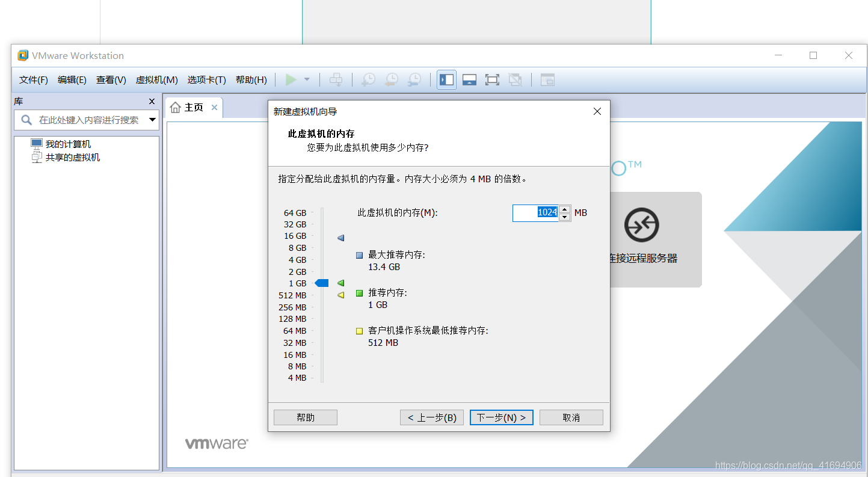Click the yellow minimum memory marker
The image size is (868, 477).
pos(341,295)
